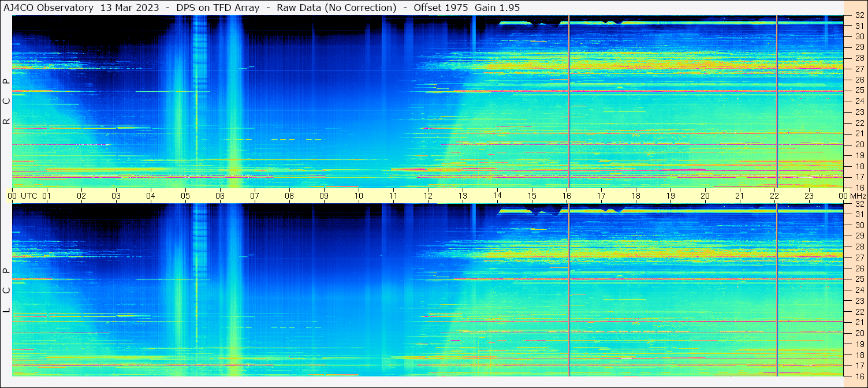The image size is (868, 388).
Task: Click the 25 MHz label of the upper RCP panel
Action: tap(859, 91)
